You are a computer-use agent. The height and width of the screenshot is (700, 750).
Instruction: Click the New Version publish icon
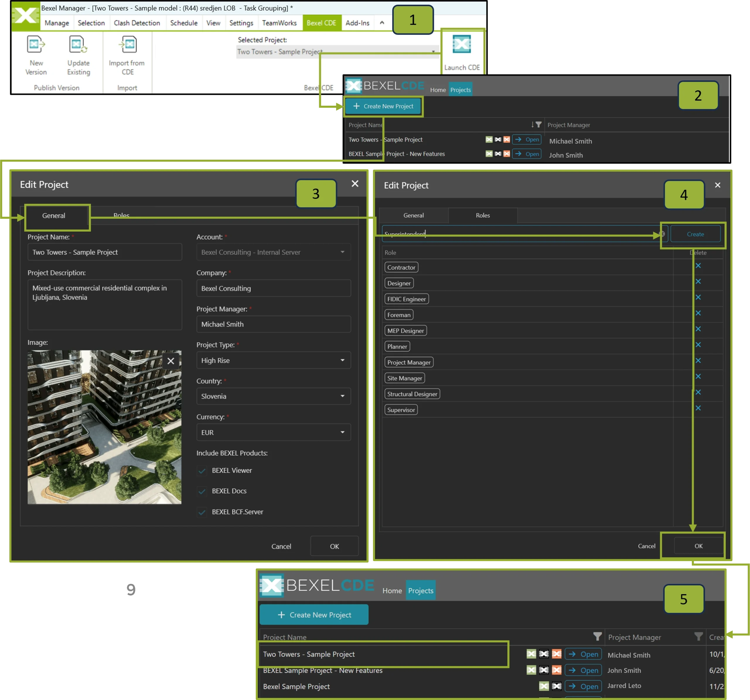coord(36,45)
